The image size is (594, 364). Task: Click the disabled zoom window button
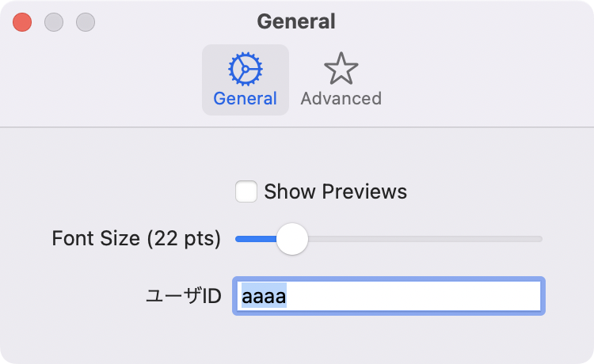click(x=86, y=22)
